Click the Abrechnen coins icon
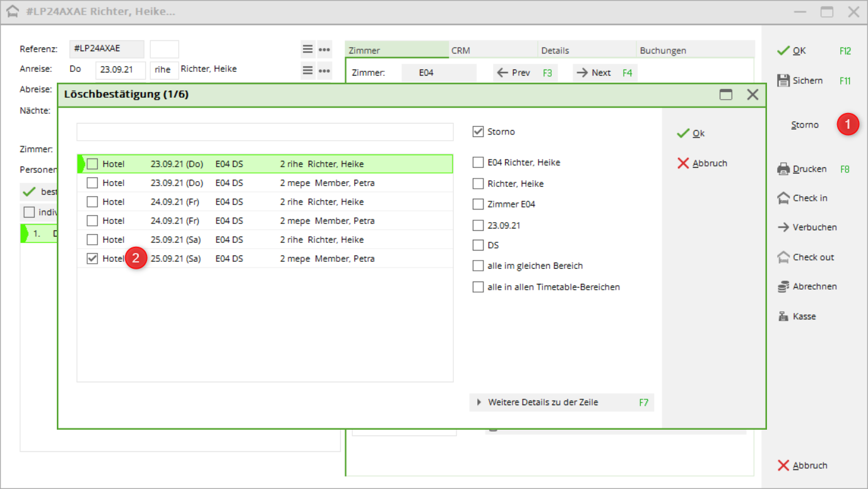The image size is (868, 489). pos(783,286)
